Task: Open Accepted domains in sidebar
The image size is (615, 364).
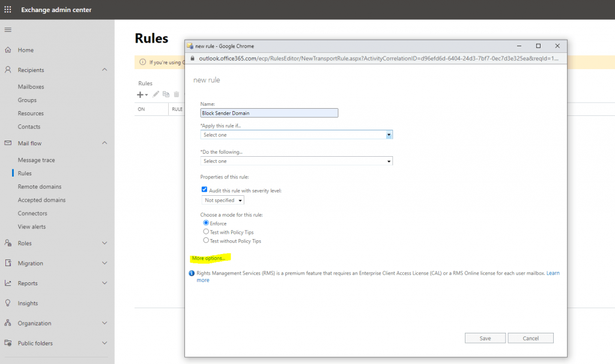Action: click(x=41, y=200)
